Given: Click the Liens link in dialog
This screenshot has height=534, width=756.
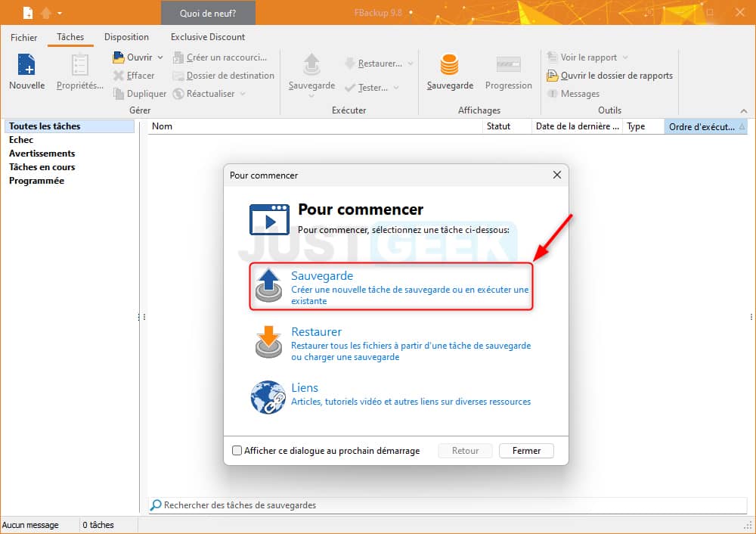Looking at the screenshot, I should point(305,387).
